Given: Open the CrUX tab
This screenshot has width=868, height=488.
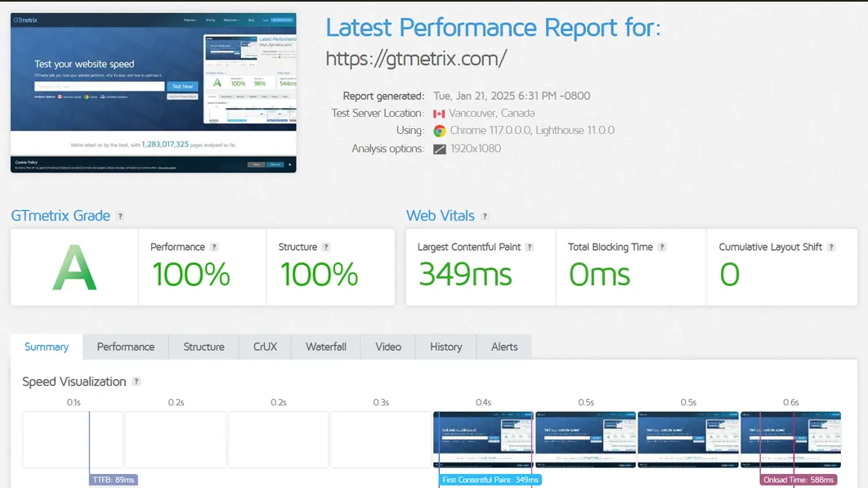Looking at the screenshot, I should click(265, 347).
